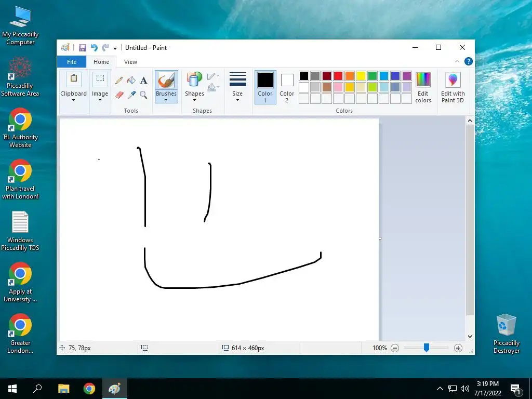The height and width of the screenshot is (399, 532).
Task: Click the Paint app icon in title bar
Action: pos(65,48)
